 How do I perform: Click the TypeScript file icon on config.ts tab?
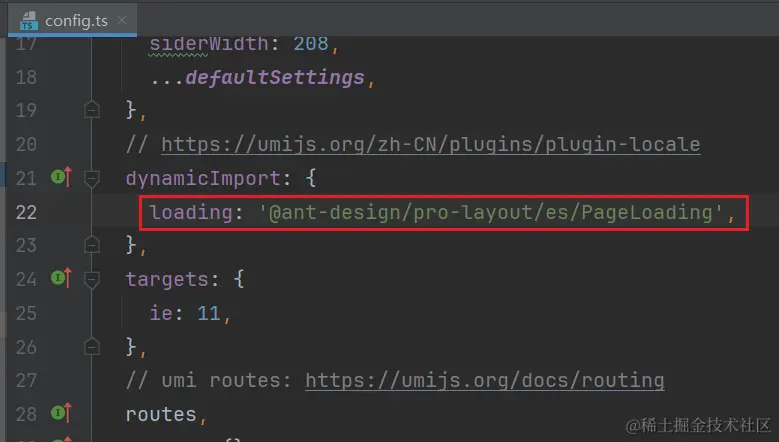click(29, 21)
